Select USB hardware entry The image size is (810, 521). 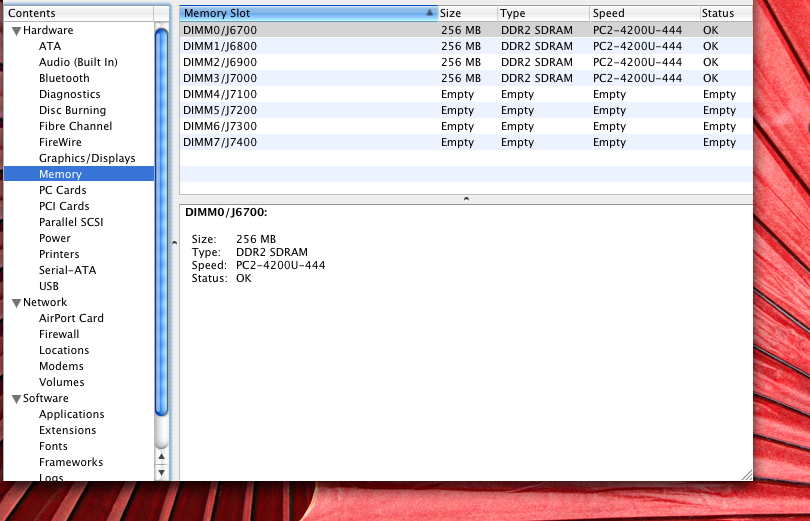[x=49, y=286]
